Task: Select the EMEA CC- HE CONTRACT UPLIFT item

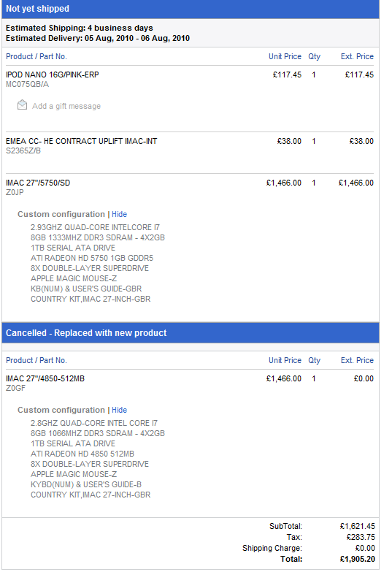Action: coord(81,141)
